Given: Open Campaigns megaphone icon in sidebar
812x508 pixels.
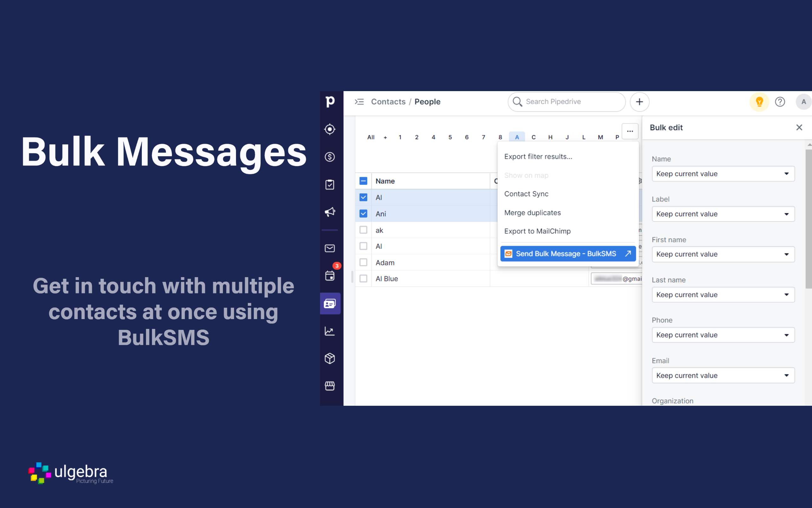Looking at the screenshot, I should pyautogui.click(x=330, y=212).
